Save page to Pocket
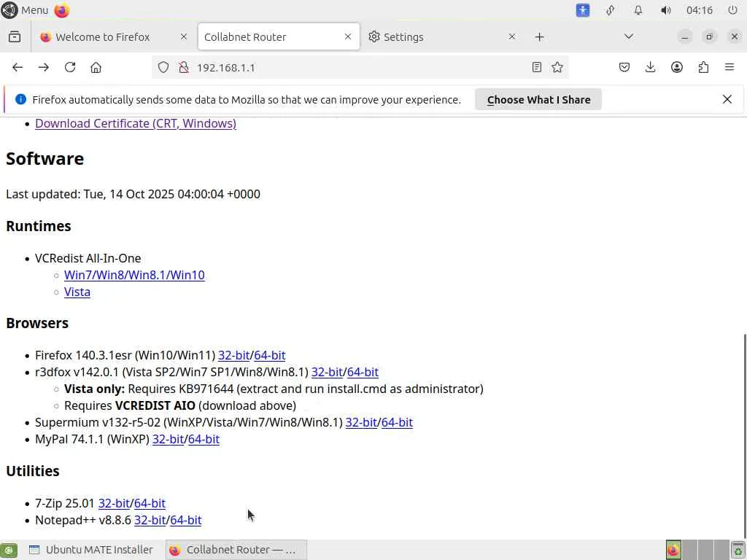 click(x=624, y=67)
